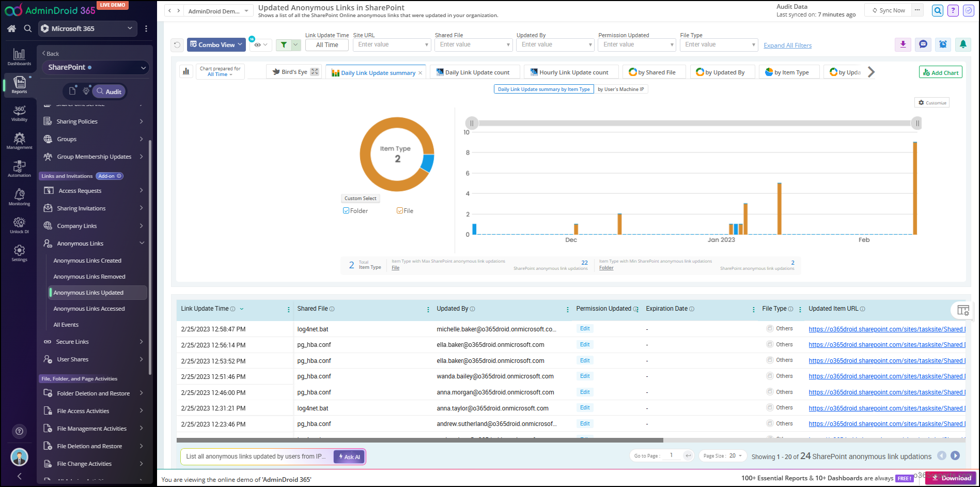Open the purple help icon at top right
Screen dimensions: 980x487
[x=953, y=10]
